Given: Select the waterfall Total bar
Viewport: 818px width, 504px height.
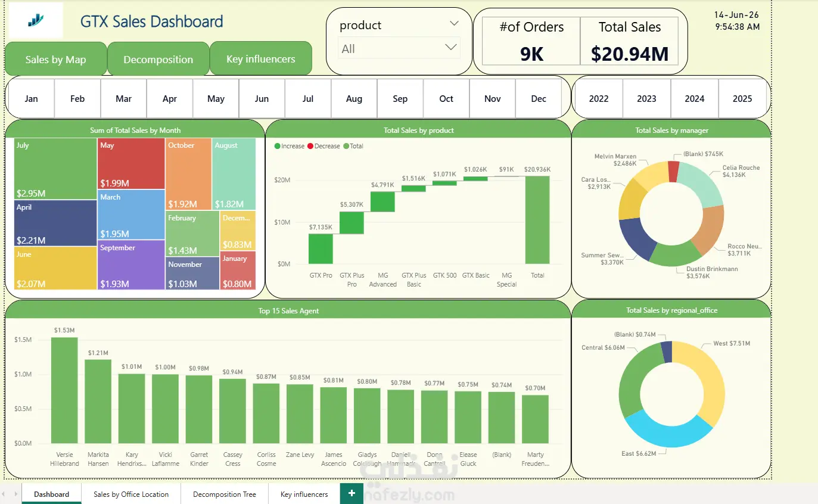Looking at the screenshot, I should pyautogui.click(x=538, y=220).
